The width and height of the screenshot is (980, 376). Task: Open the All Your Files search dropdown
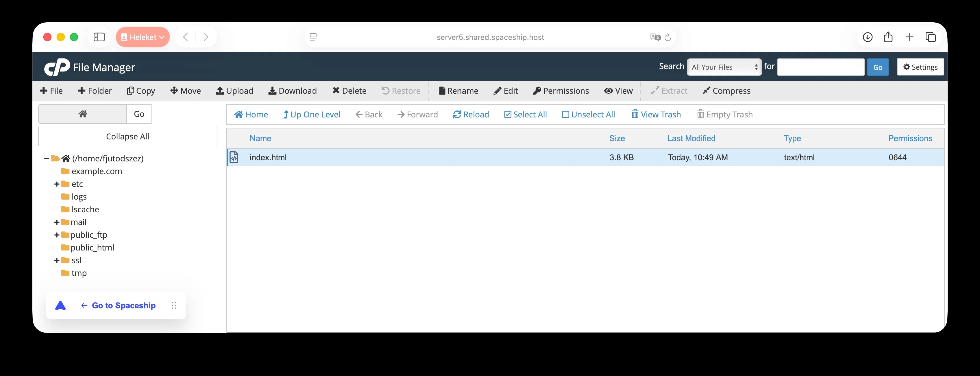tap(724, 67)
